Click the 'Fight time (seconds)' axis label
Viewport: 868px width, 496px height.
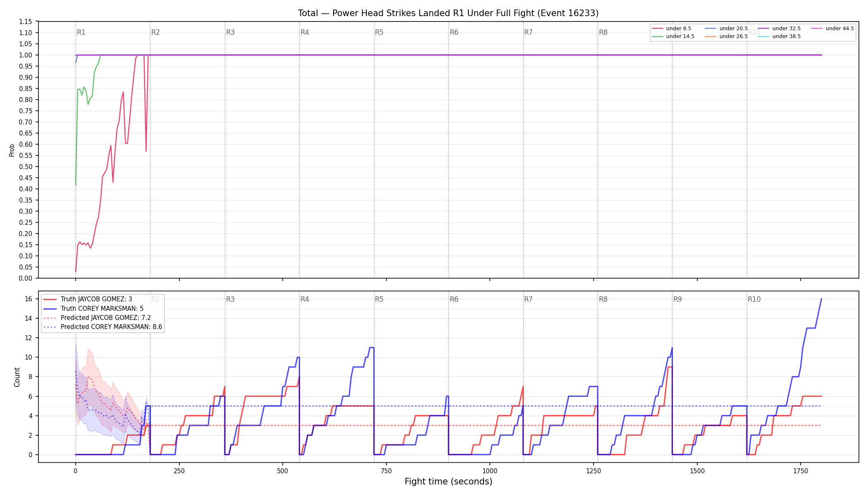pos(448,482)
